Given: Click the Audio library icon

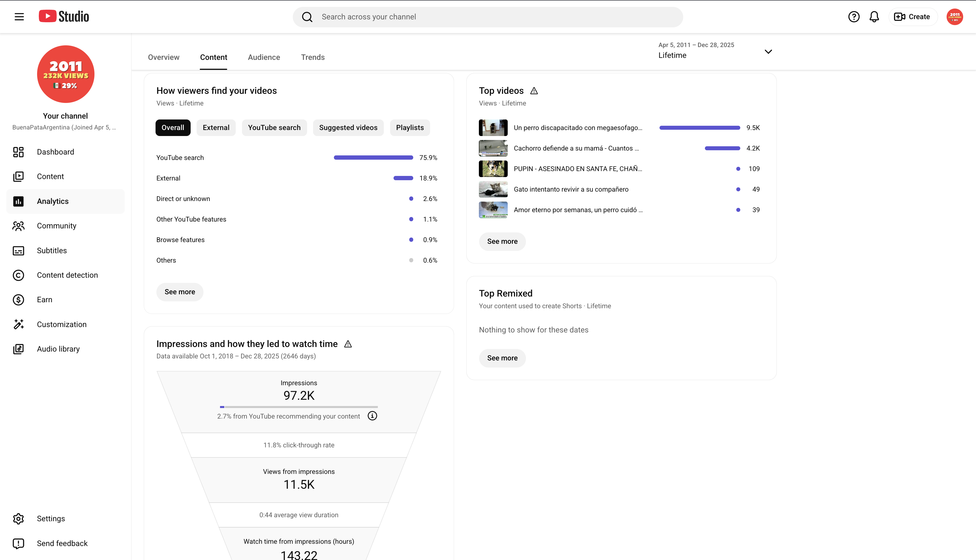Looking at the screenshot, I should click(x=19, y=349).
